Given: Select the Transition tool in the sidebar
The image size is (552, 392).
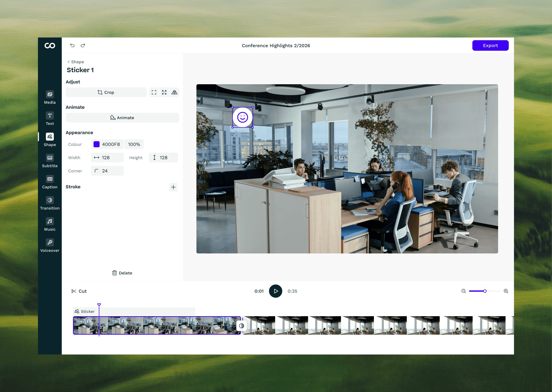Looking at the screenshot, I should point(50,203).
